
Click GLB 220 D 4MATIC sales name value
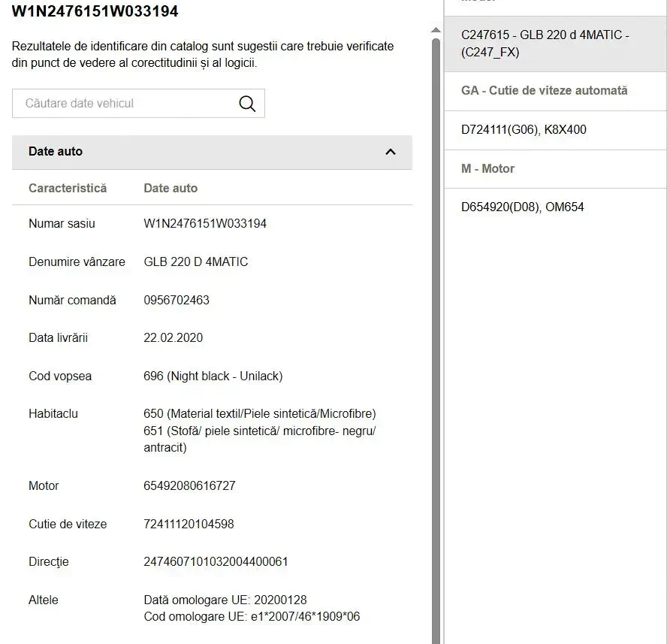196,262
